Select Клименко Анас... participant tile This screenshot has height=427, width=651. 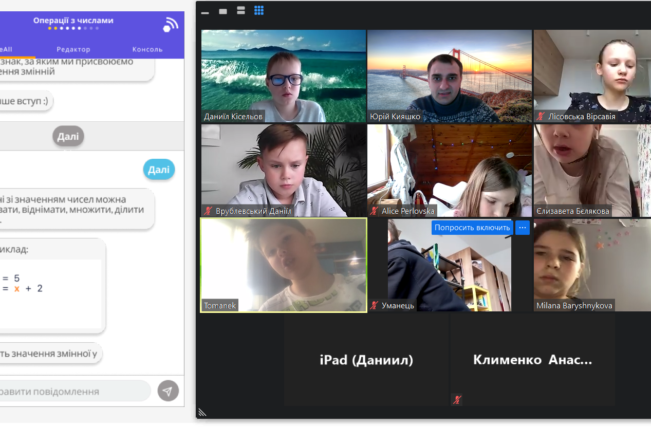(x=533, y=360)
